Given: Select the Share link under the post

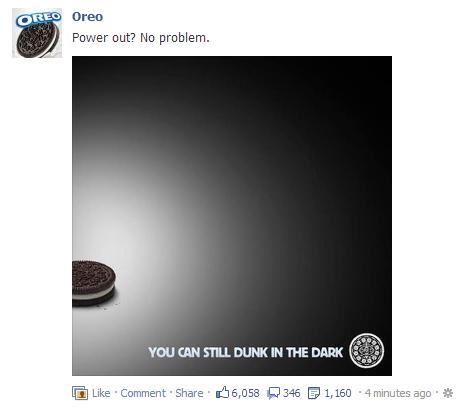Looking at the screenshot, I should pyautogui.click(x=189, y=393).
